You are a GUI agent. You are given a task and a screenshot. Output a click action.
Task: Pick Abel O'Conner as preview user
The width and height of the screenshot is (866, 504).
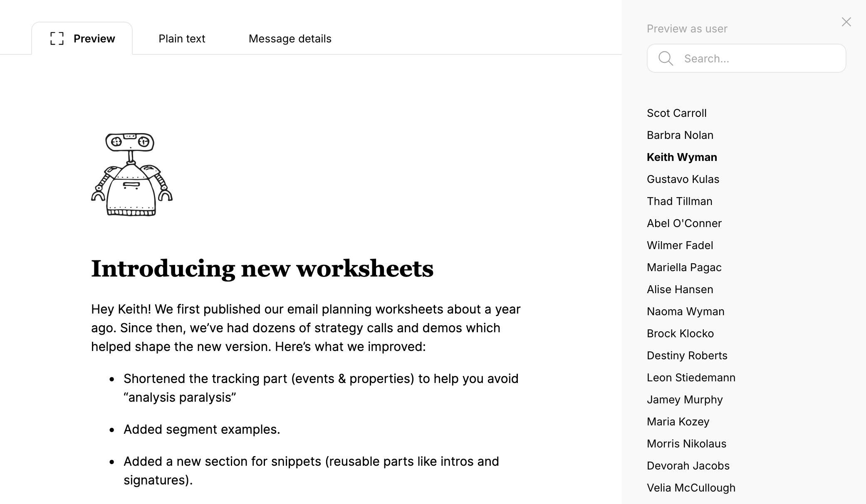click(x=684, y=223)
